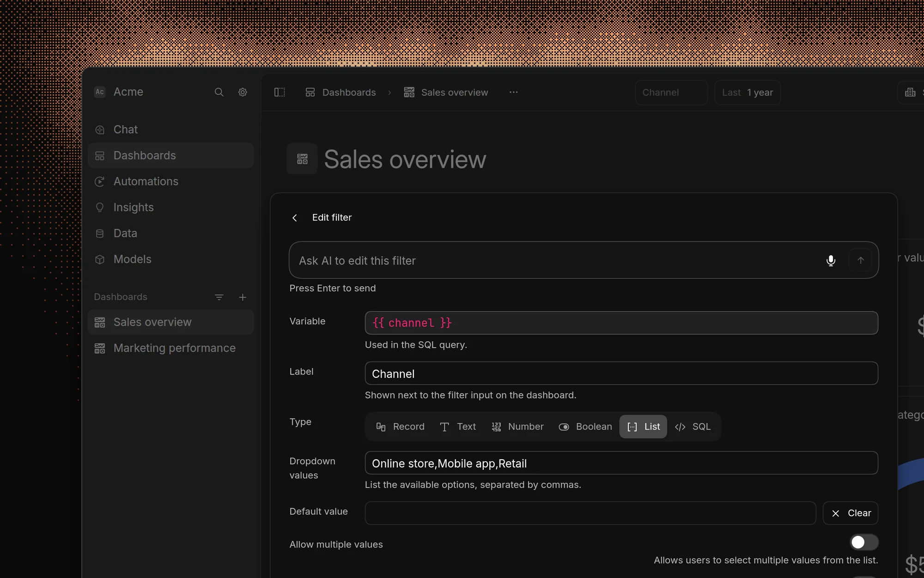Image resolution: width=924 pixels, height=578 pixels.
Task: Select the Dashboards sidebar item
Action: click(170, 155)
